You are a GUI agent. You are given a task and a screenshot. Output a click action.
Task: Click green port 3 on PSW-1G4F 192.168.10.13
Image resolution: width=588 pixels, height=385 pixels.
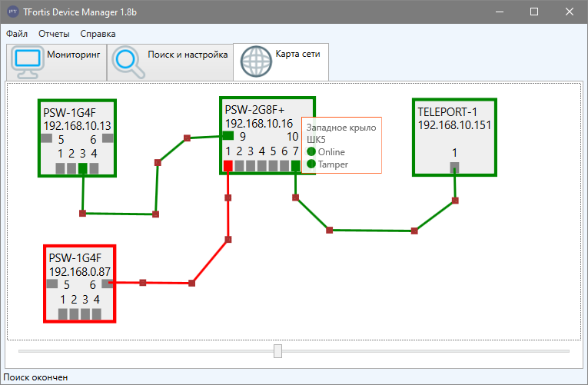[83, 168]
